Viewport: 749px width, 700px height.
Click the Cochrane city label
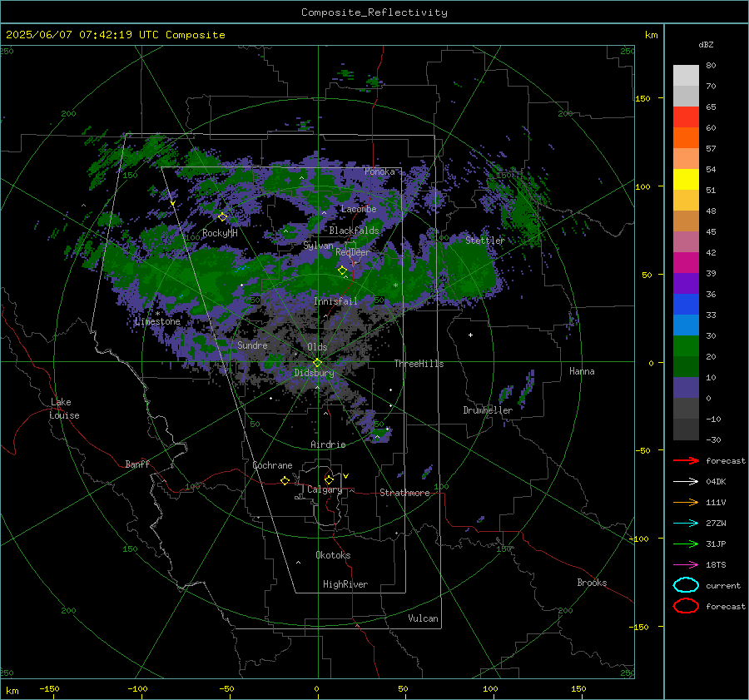pos(272,465)
